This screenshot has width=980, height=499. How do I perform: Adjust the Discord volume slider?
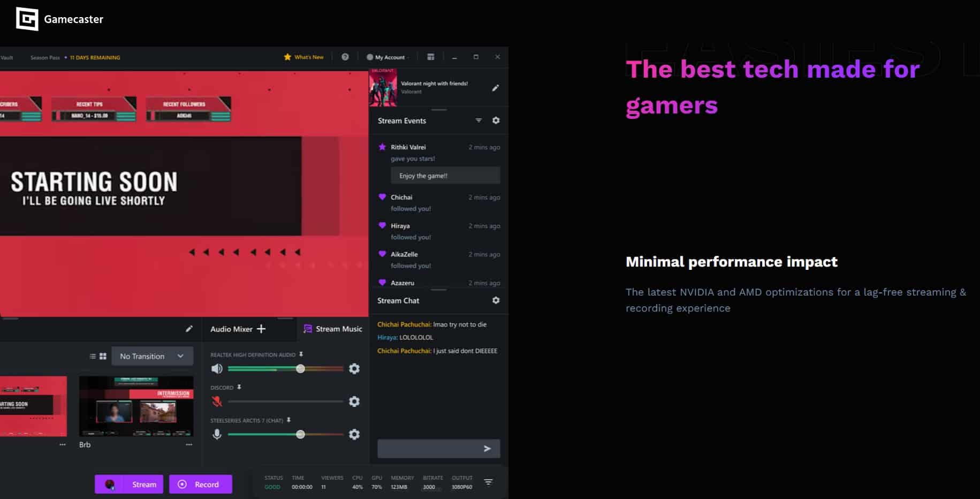(x=286, y=402)
